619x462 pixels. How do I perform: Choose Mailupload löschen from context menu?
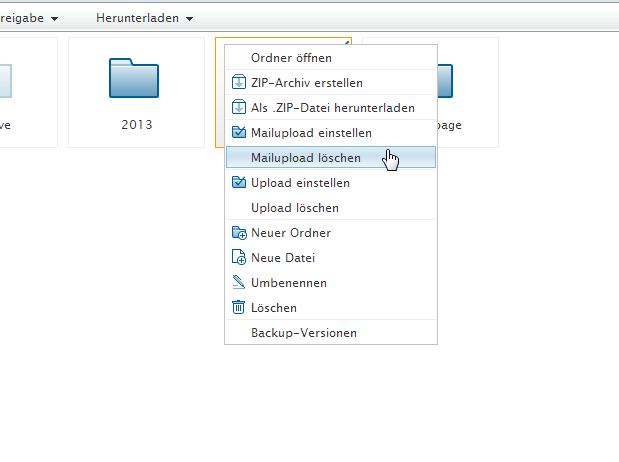point(306,158)
